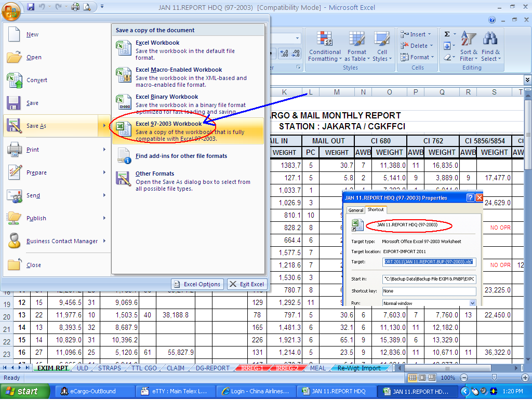
Task: Click the Clear eraser icon
Action: click(447, 57)
